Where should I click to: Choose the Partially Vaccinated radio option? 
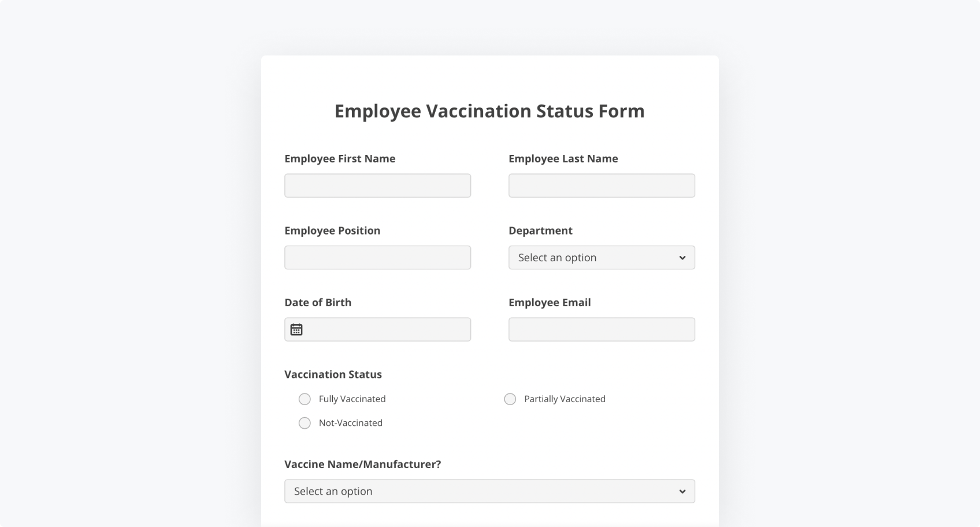click(x=510, y=399)
